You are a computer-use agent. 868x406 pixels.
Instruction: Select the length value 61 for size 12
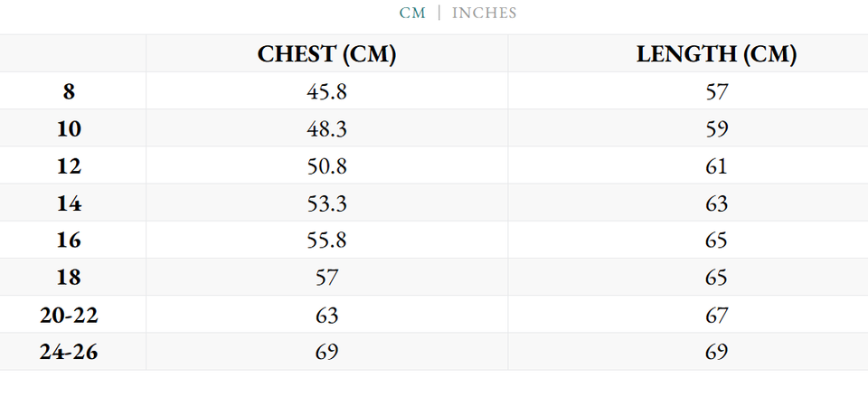pos(716,166)
